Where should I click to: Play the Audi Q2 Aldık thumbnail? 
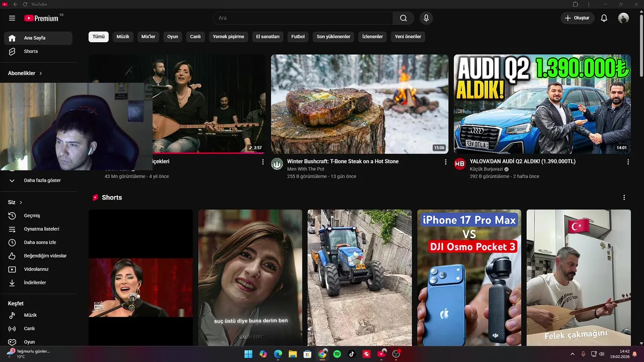542,104
